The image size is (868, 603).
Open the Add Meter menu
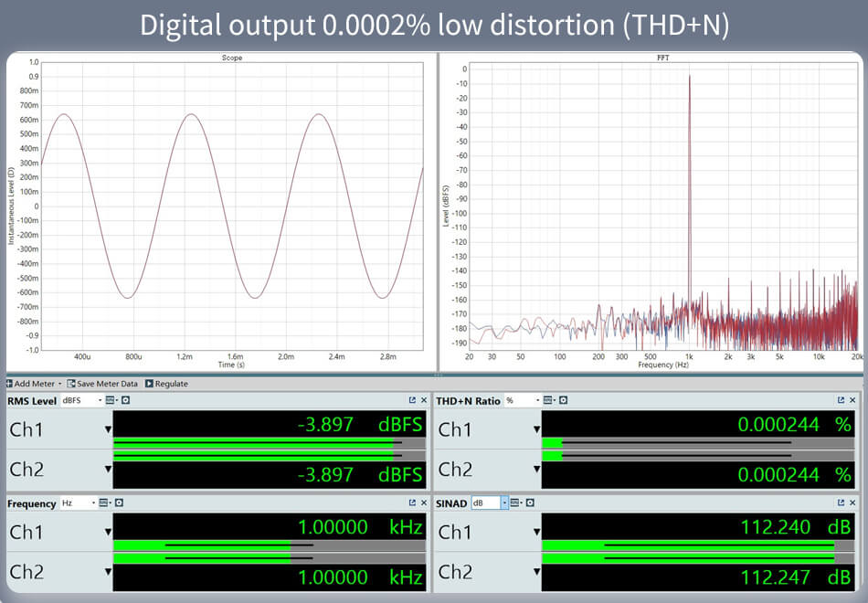[33, 384]
